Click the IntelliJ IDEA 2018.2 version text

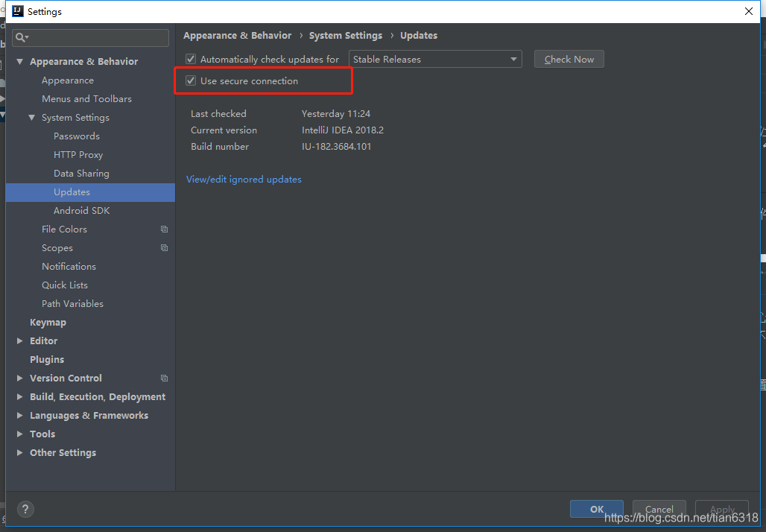click(x=343, y=130)
